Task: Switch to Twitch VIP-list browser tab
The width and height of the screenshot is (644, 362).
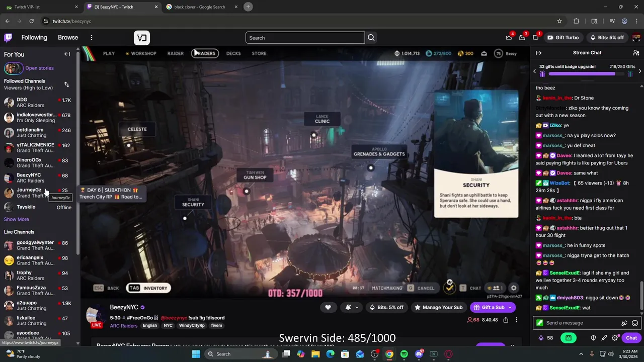Action: pos(42,7)
